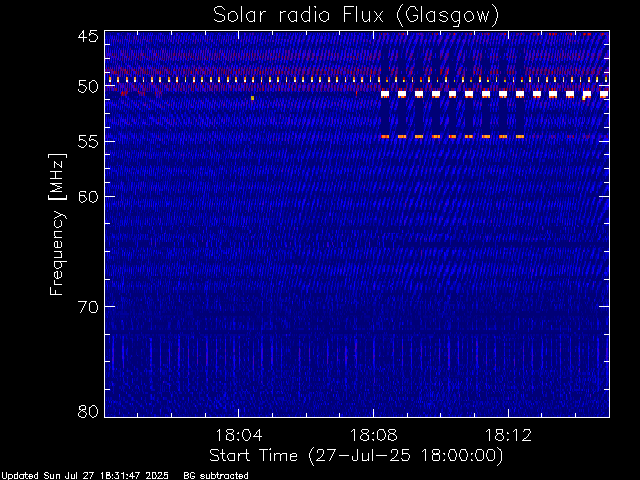Click the 60 MHz frequency tick label

[88, 197]
